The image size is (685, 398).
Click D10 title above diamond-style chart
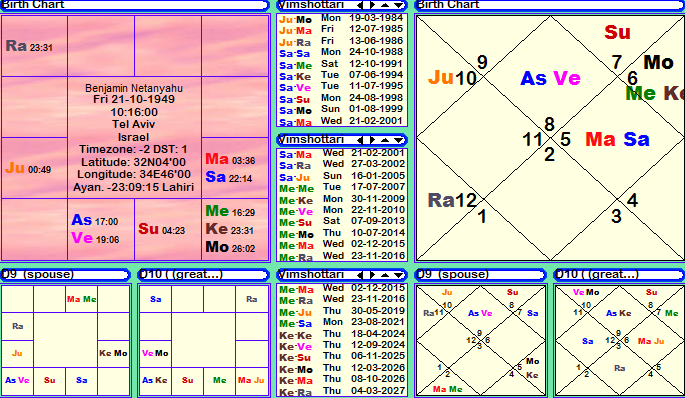(597, 274)
